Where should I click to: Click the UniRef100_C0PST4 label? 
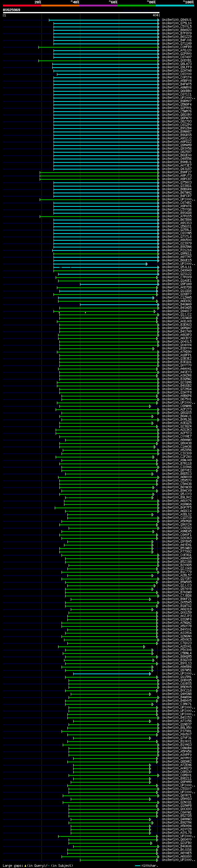point(176,78)
